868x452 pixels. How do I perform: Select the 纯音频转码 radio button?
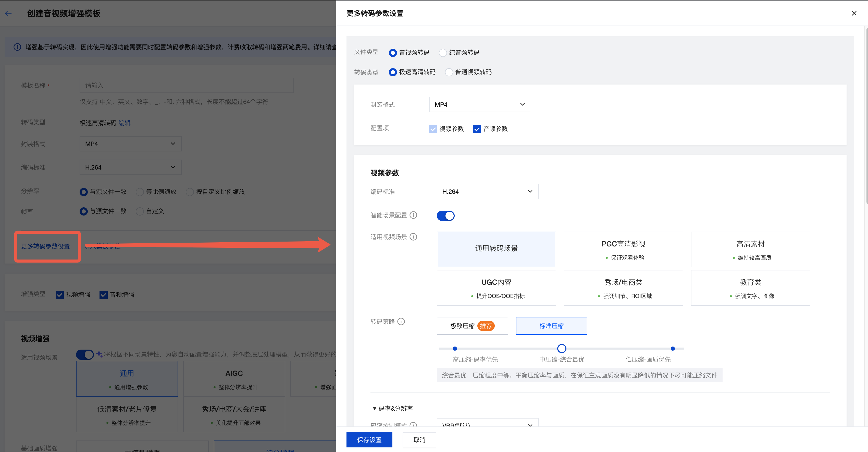(x=443, y=53)
